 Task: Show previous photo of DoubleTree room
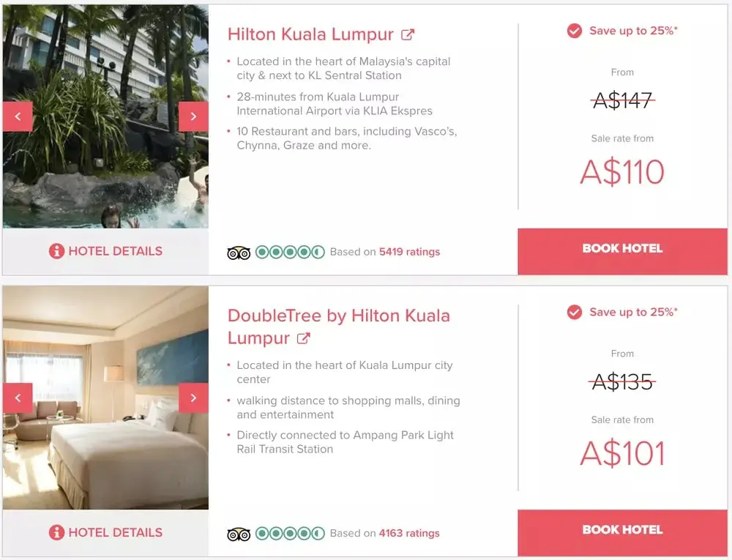(x=18, y=398)
